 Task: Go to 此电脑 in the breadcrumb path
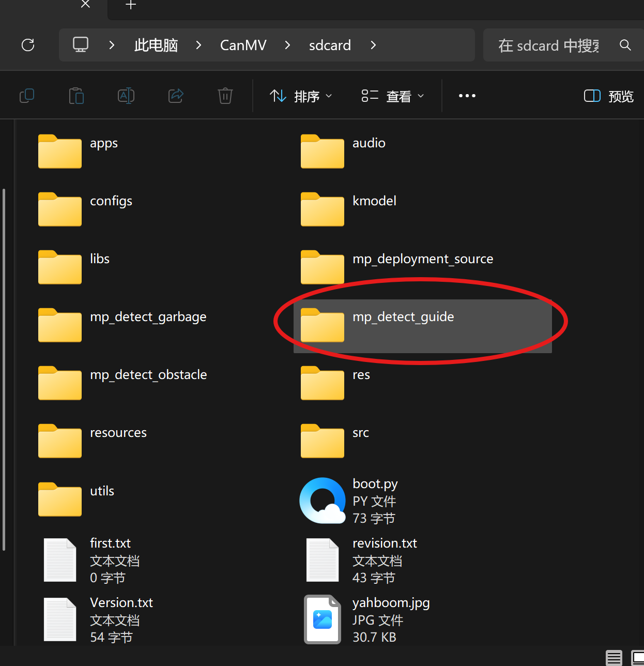click(x=156, y=45)
